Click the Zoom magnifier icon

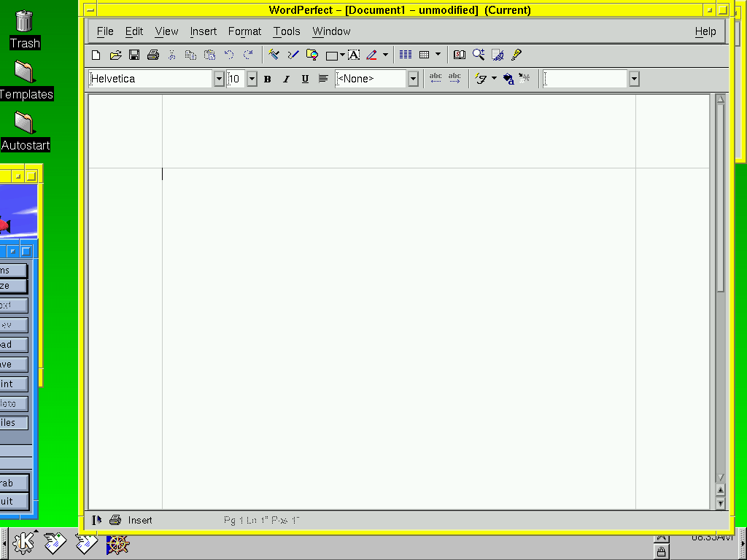click(479, 55)
